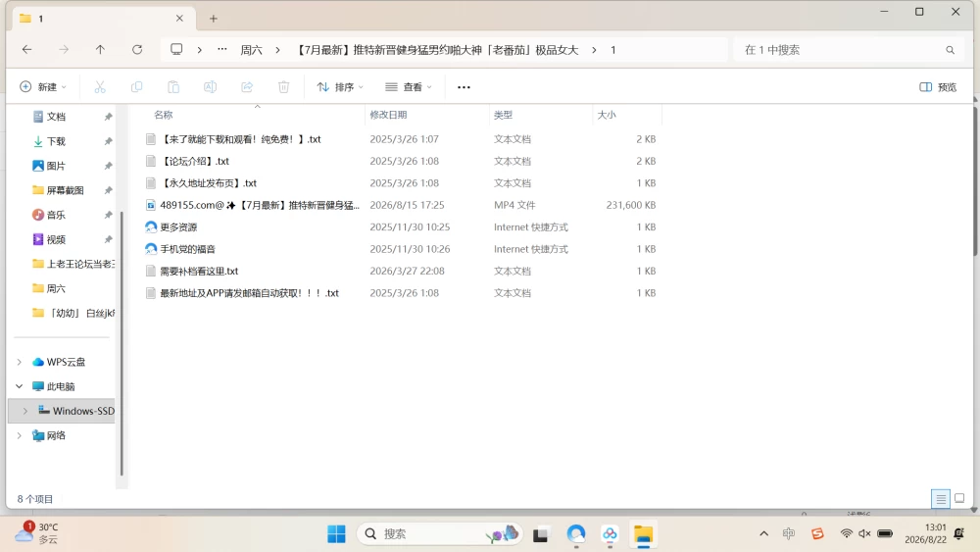
Task: Unpin 文档 using its pin icon
Action: click(x=108, y=117)
